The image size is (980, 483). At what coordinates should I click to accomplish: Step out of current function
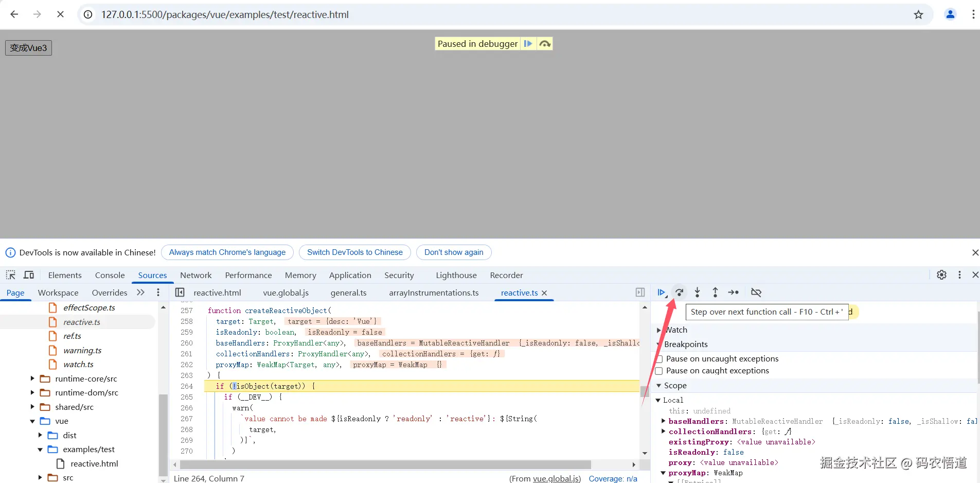715,292
